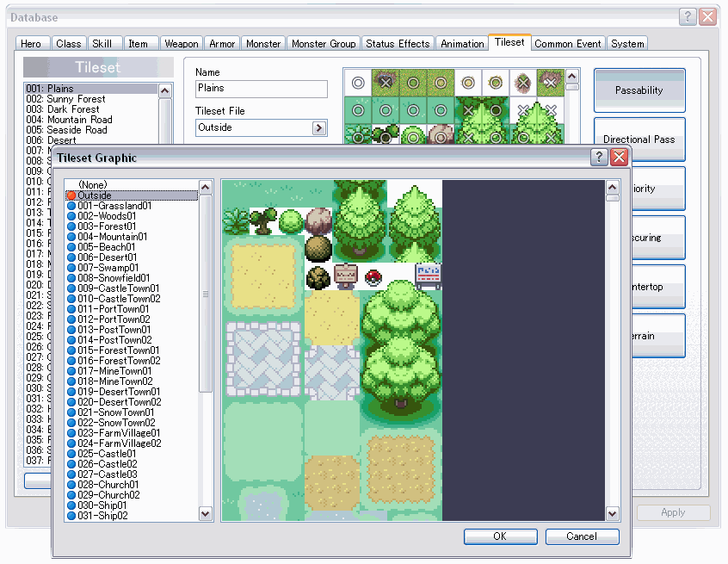Click the tileset Name text field

(262, 89)
